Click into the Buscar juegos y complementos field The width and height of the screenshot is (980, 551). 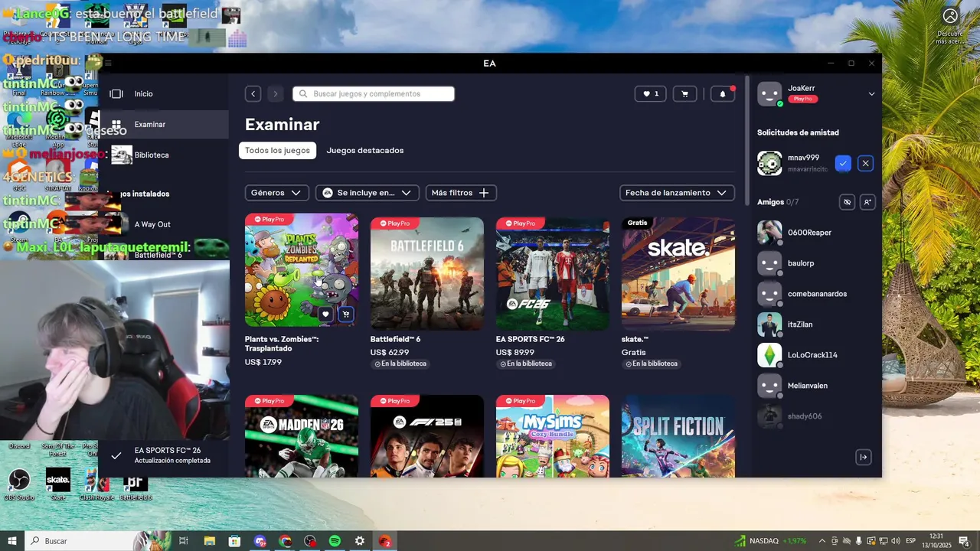pos(374,93)
